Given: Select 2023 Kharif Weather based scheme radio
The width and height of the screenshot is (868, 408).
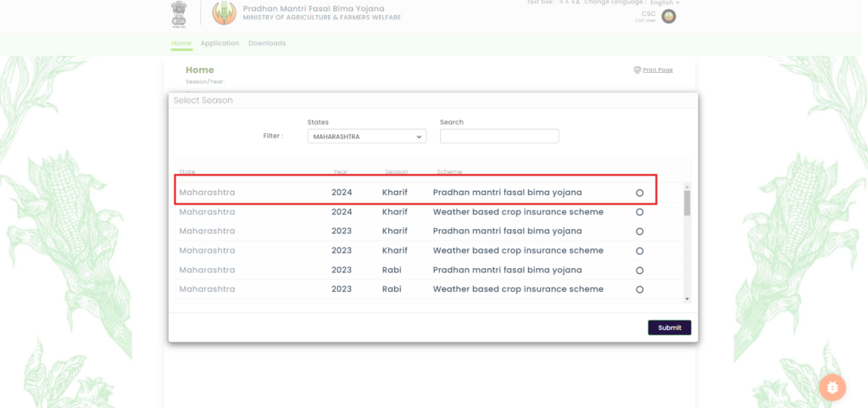Looking at the screenshot, I should pyautogui.click(x=639, y=251).
